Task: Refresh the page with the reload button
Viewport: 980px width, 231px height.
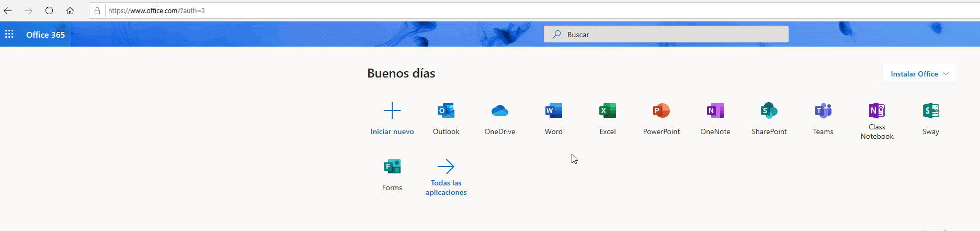Action: (49, 10)
